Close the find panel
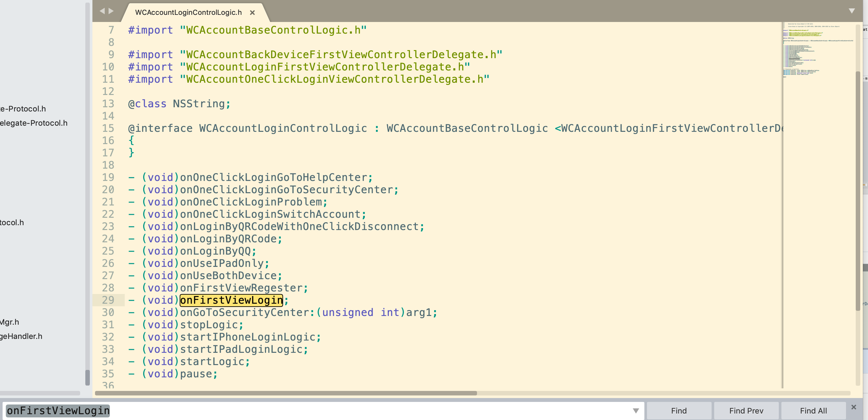Screen dimensions: 868x420 853,407
